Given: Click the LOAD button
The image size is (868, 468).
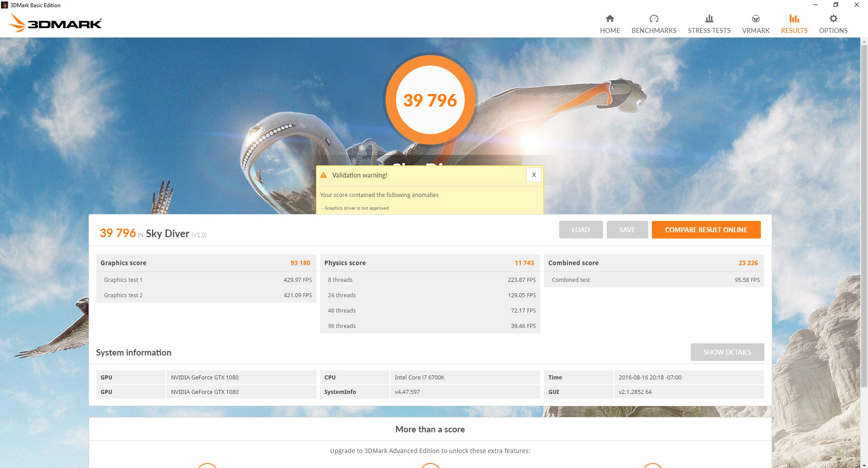Looking at the screenshot, I should [581, 229].
